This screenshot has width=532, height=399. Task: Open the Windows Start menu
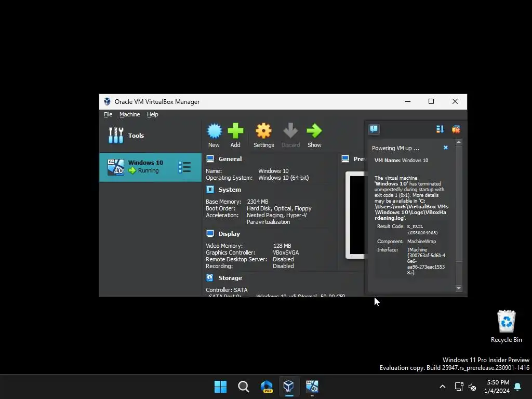coord(220,387)
